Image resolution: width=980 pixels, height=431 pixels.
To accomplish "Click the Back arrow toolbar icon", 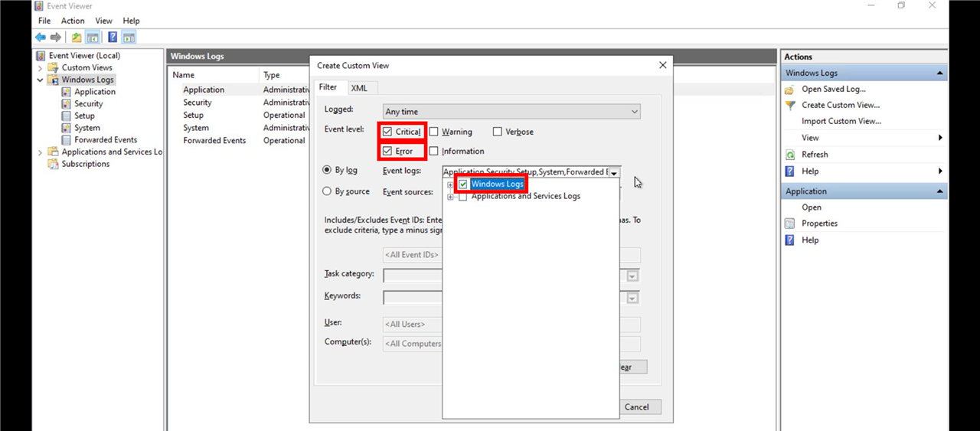I will pyautogui.click(x=40, y=38).
